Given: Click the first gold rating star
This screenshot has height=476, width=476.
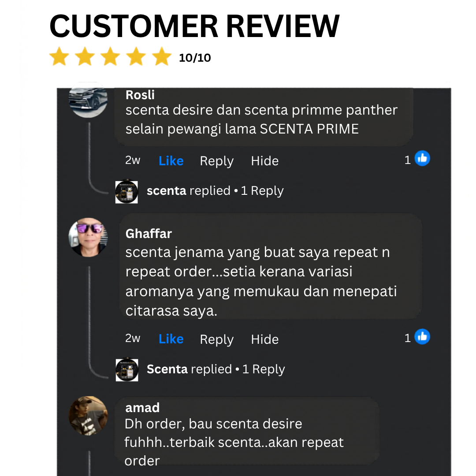Looking at the screenshot, I should click(59, 56).
